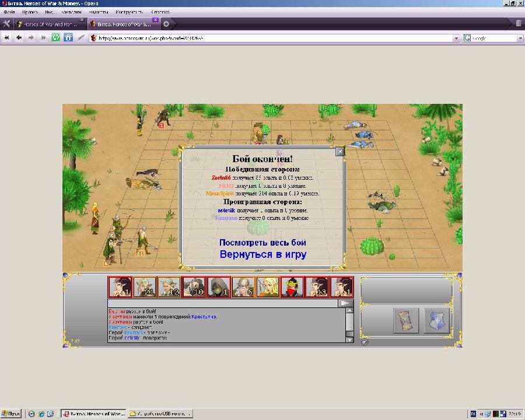Select red-masked hero portrait

(292, 286)
